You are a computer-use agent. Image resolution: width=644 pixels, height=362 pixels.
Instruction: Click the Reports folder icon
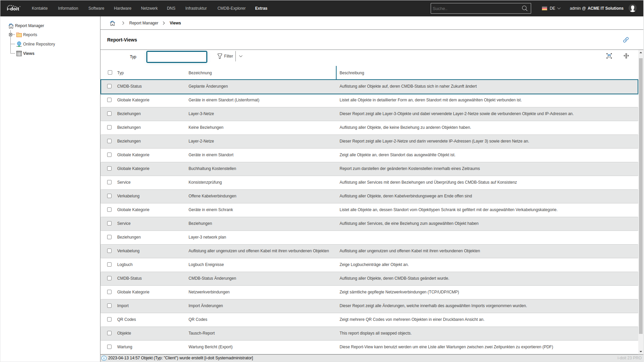19,35
